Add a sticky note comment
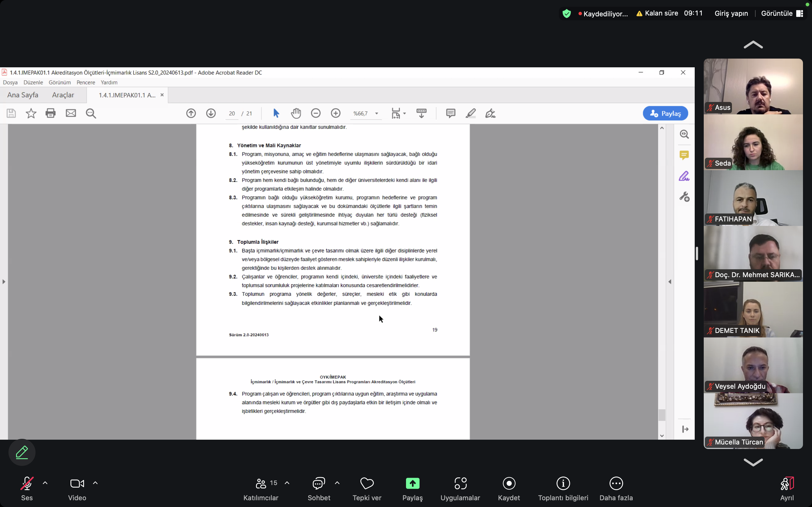The width and height of the screenshot is (812, 507). (x=451, y=113)
